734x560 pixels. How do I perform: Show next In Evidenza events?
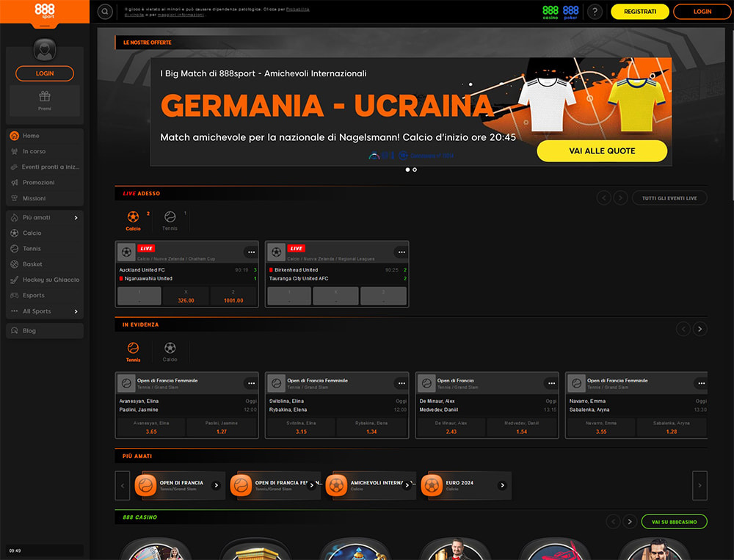click(700, 329)
